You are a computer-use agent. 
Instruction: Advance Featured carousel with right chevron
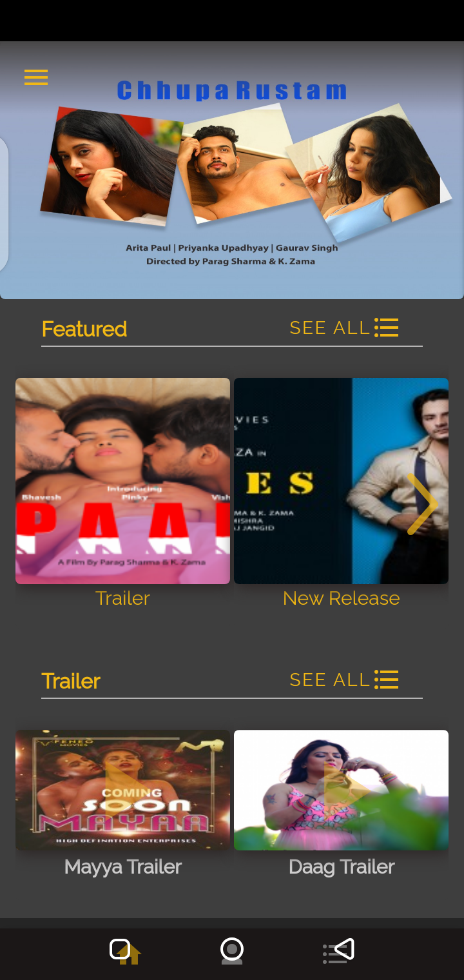422,504
